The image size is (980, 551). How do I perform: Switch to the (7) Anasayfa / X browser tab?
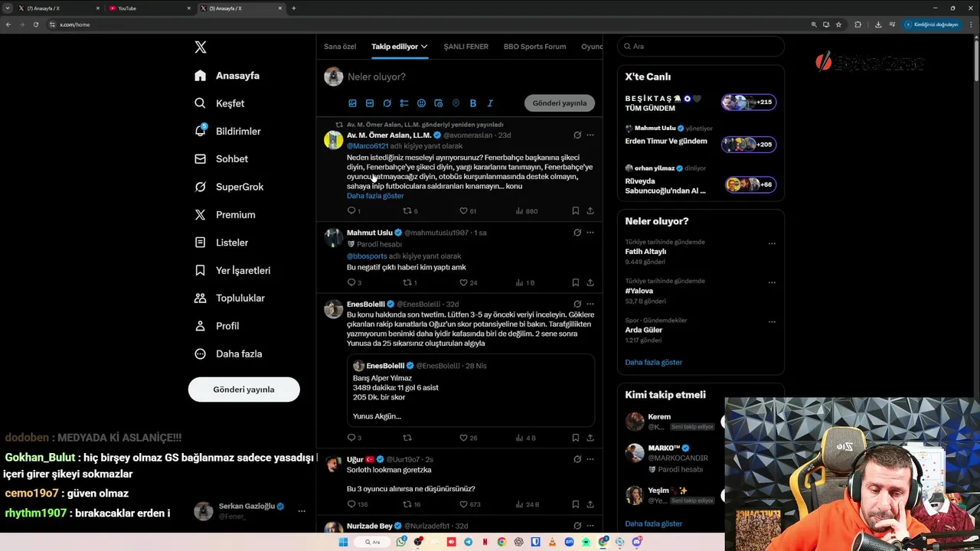(x=59, y=8)
